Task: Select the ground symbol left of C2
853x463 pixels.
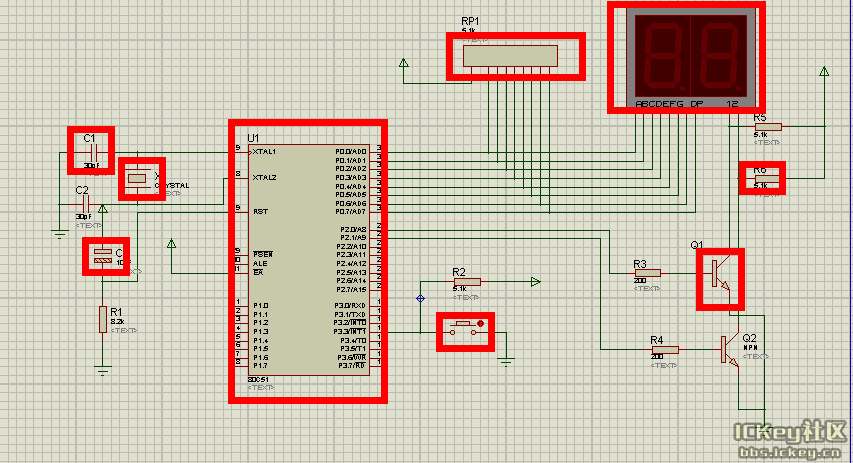Action: 59,234
